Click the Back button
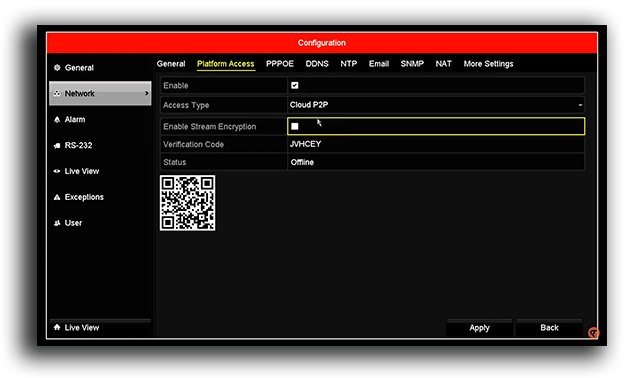 coord(549,328)
